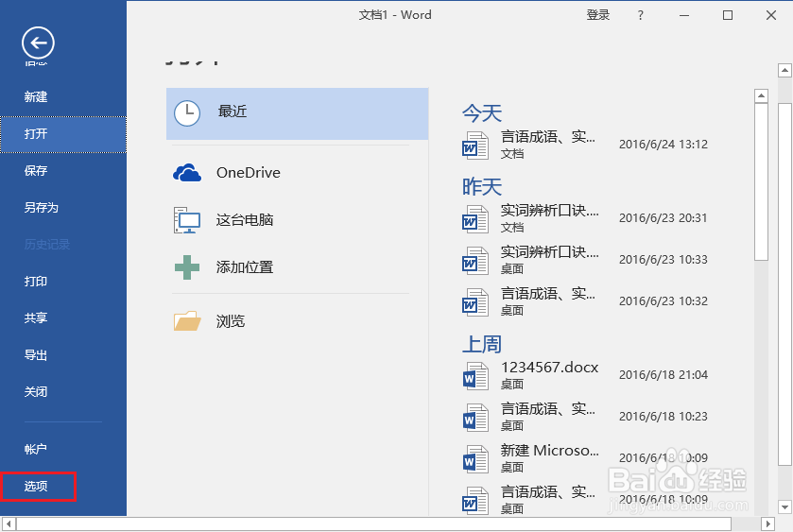
Task: Click the recent-list scrollbar thumb
Action: click(761, 182)
